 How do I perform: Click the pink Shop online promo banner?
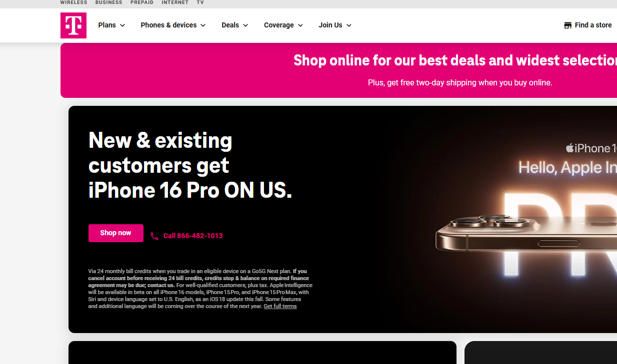tap(338, 70)
